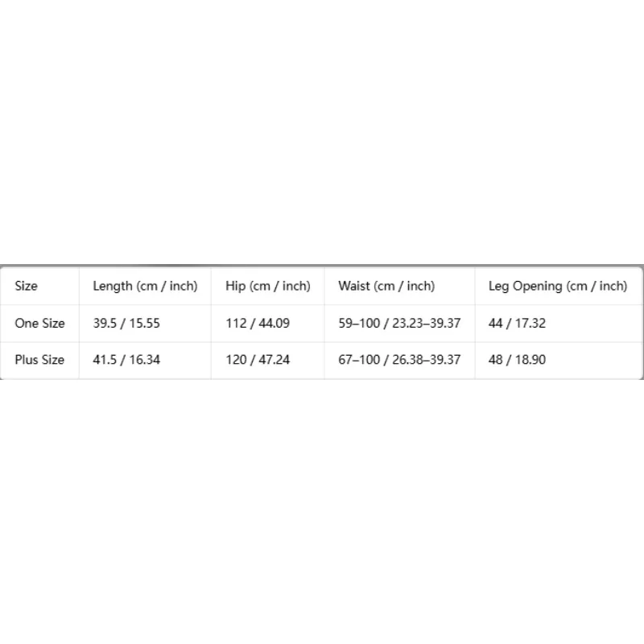
Task: Click the words Leg Opening in header
Action: tap(526, 286)
